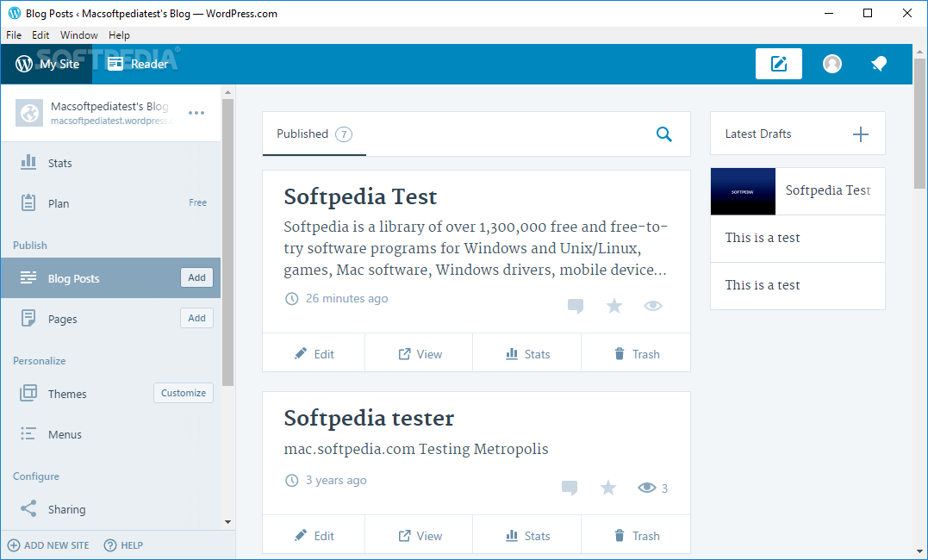Click the main window scrollbar thumb
This screenshot has height=560, width=928.
point(919,124)
